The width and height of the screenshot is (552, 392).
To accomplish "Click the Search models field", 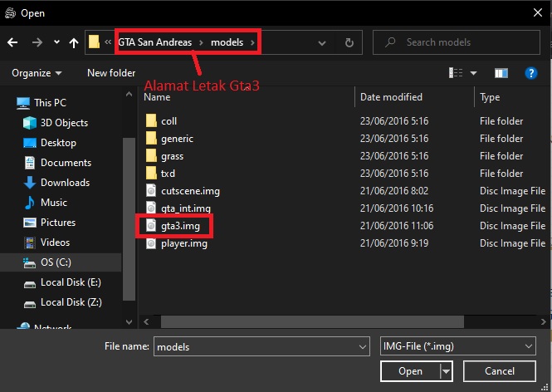I will [457, 42].
